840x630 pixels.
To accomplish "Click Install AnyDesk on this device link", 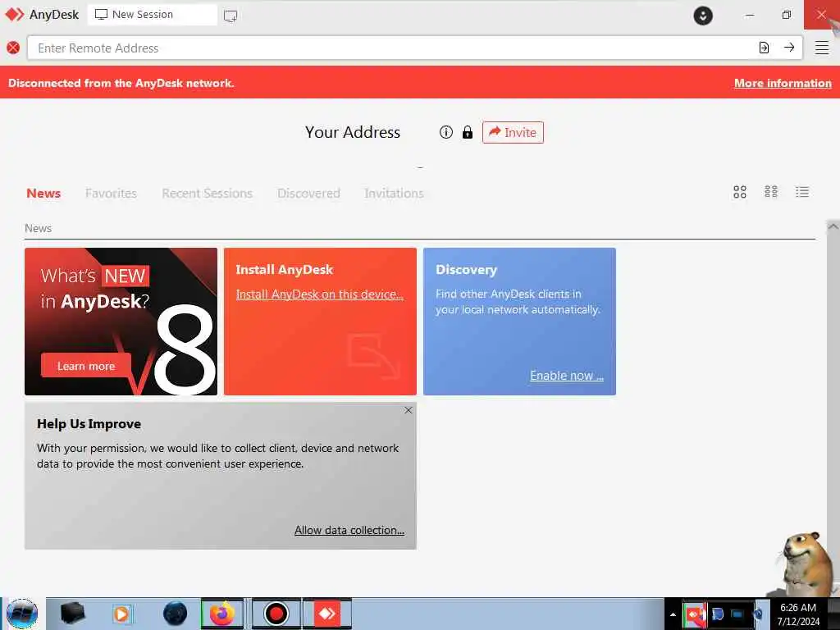I will [x=319, y=294].
